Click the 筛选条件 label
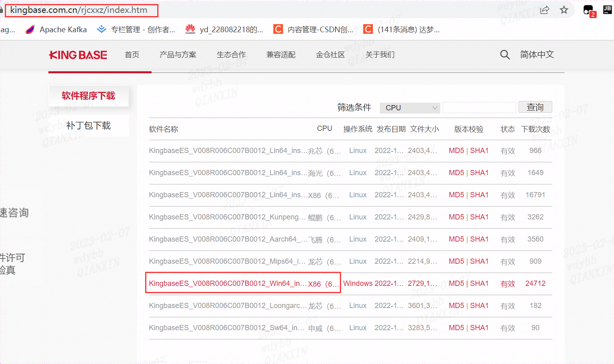The height and width of the screenshot is (364, 614). coord(354,108)
